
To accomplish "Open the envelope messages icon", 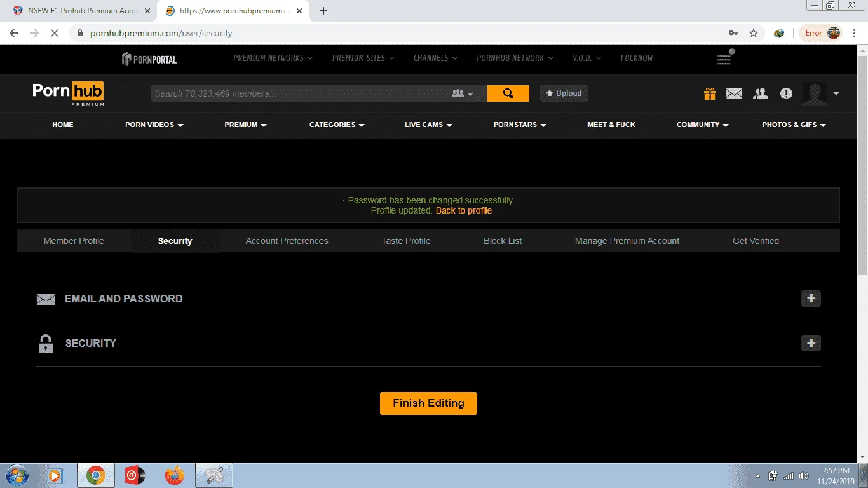I will (x=734, y=93).
